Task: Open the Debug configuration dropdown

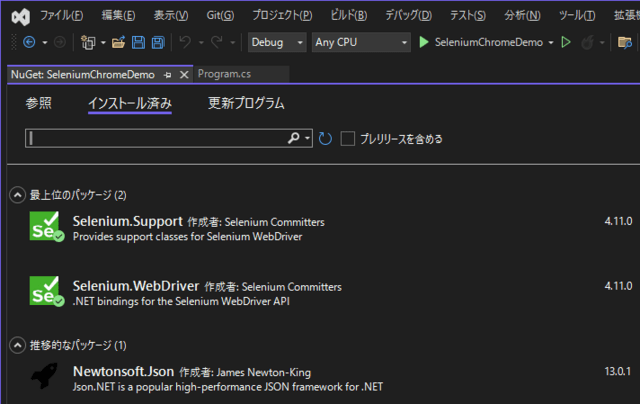Action: [278, 42]
